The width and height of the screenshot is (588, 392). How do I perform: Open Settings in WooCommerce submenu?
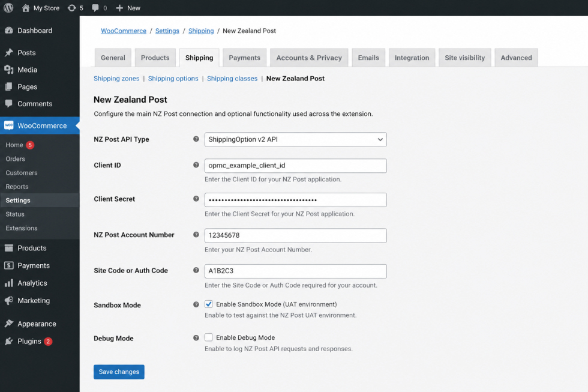[x=17, y=201]
